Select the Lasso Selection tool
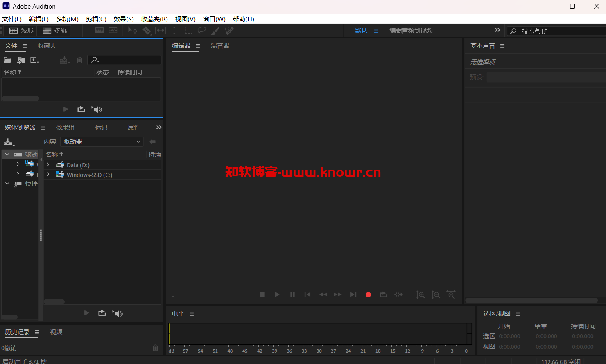This screenshot has width=606, height=364. point(202,31)
